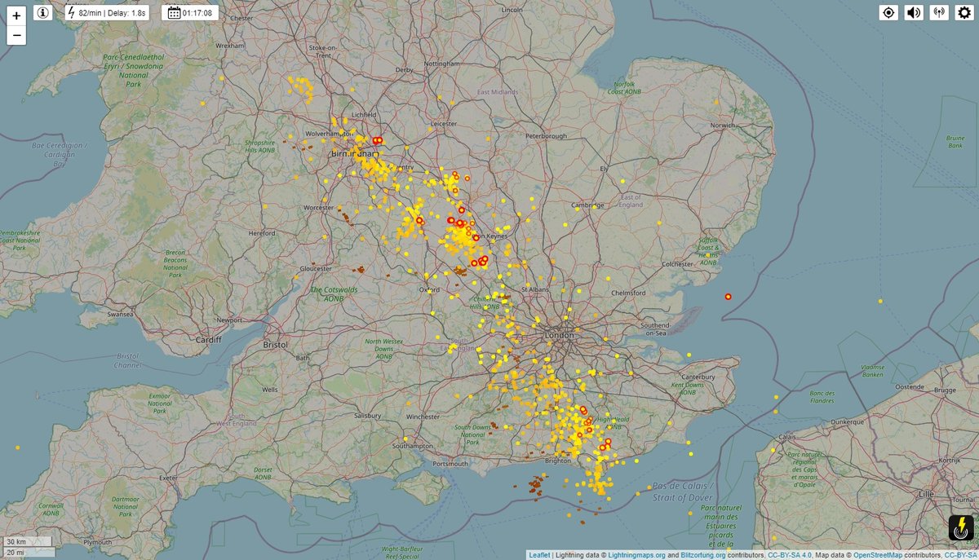Zoom in with the plus button
The image size is (979, 560).
point(16,15)
